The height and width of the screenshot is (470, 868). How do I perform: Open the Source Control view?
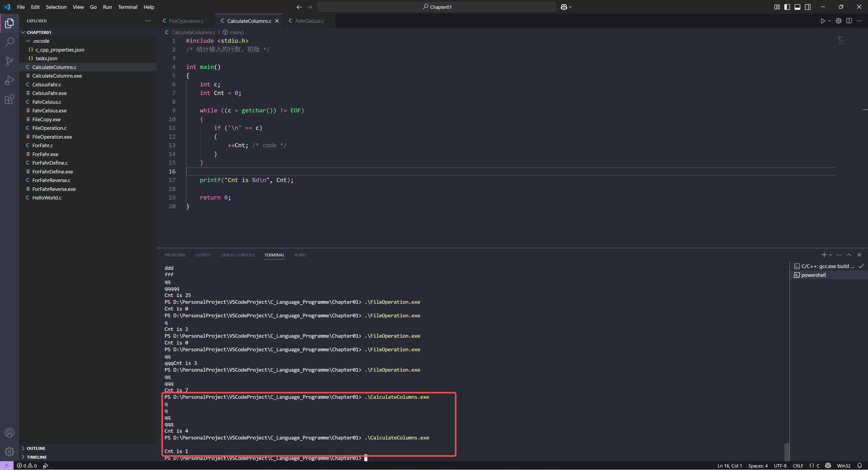tap(9, 61)
